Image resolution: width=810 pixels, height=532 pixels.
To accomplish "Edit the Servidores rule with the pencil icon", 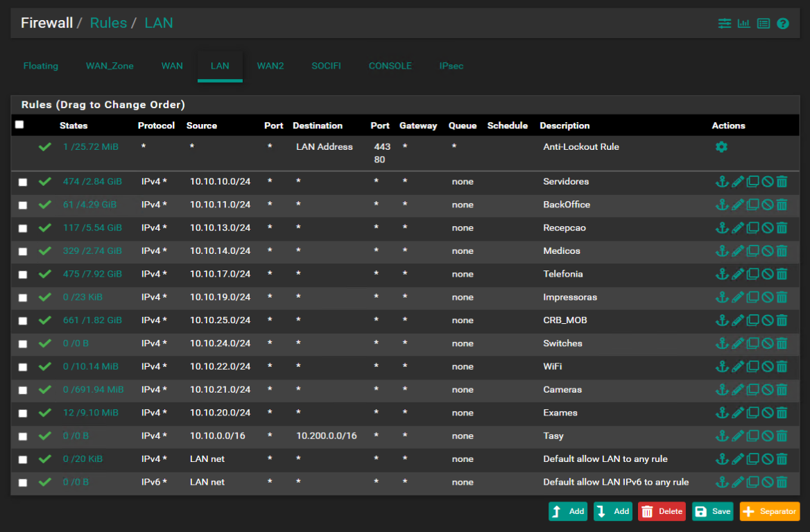I will point(737,181).
